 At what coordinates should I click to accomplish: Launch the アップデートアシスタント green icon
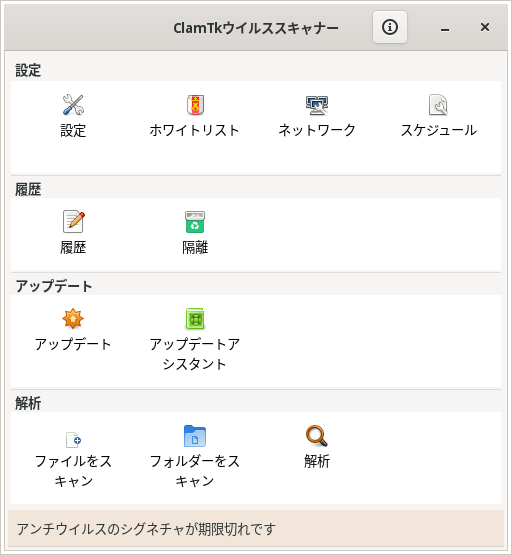tap(195, 319)
